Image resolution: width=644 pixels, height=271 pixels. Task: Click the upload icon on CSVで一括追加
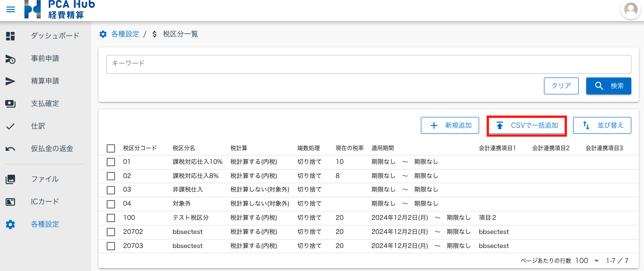tap(500, 125)
